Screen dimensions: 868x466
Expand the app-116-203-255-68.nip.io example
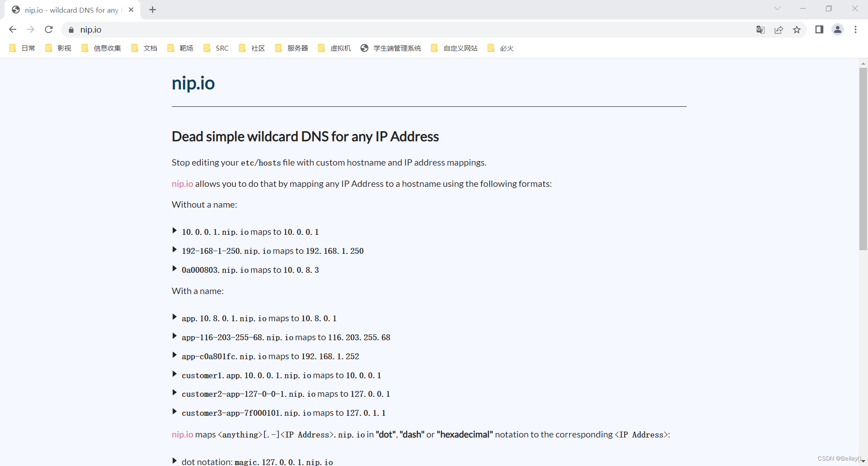[x=175, y=336]
